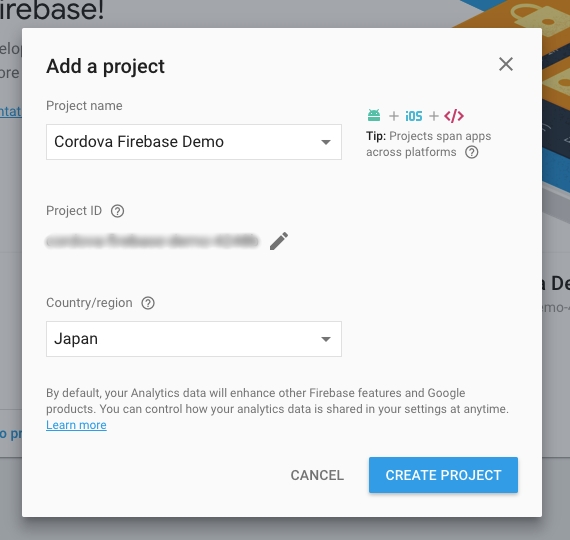Viewport: 570px width, 540px height.
Task: Click the CANCEL button
Action: coord(317,475)
